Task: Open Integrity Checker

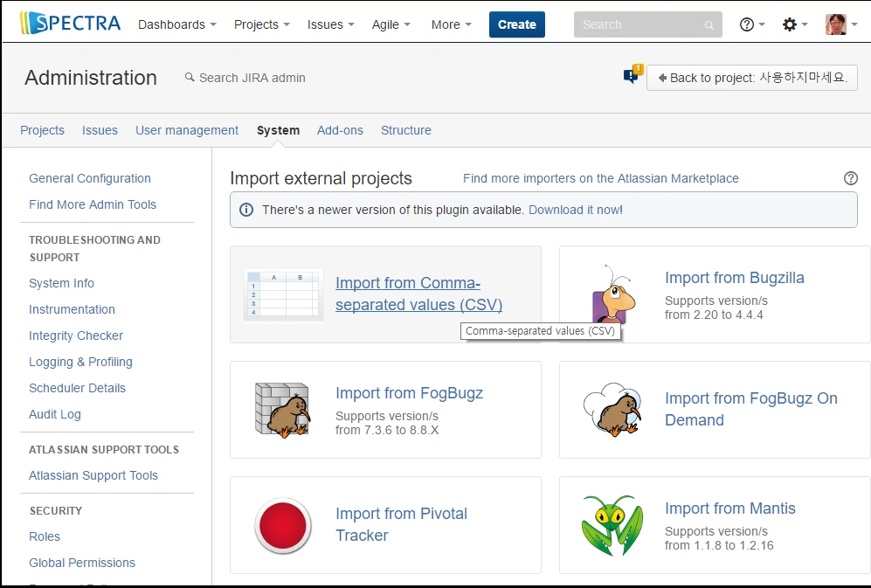Action: click(76, 336)
